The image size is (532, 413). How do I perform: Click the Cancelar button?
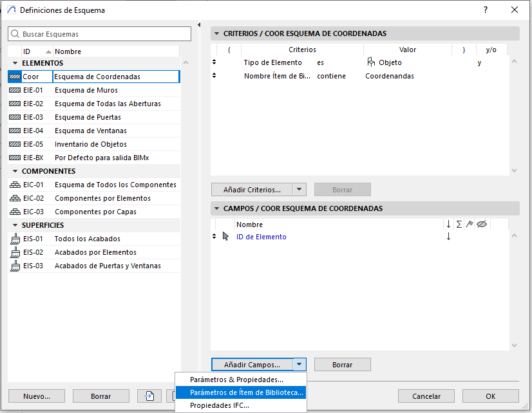click(x=426, y=396)
